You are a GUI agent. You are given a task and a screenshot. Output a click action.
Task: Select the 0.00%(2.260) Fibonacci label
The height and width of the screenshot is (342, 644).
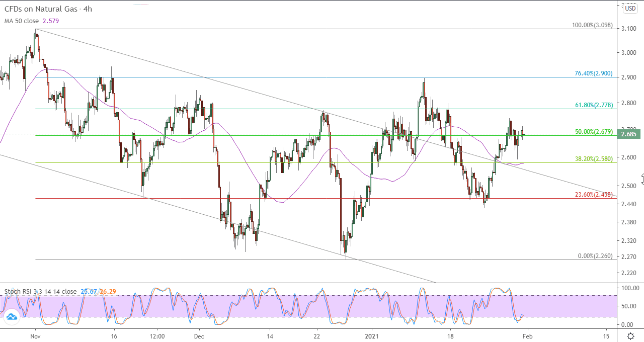click(x=595, y=256)
